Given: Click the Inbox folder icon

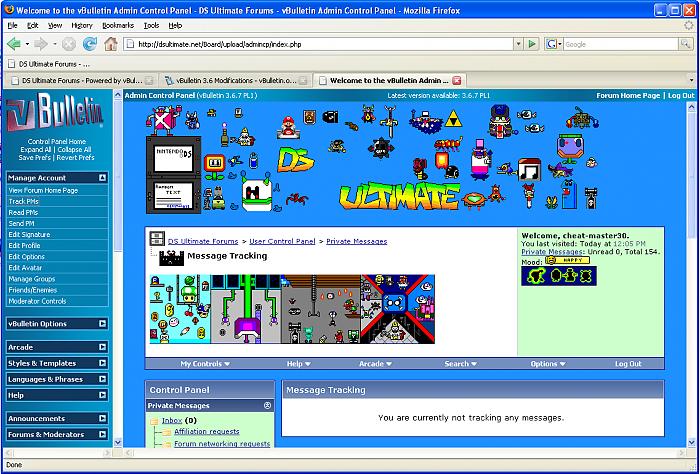Looking at the screenshot, I should pyautogui.click(x=154, y=421).
